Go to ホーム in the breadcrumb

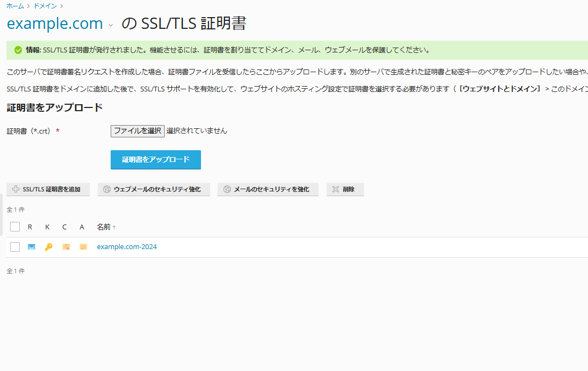click(x=15, y=5)
